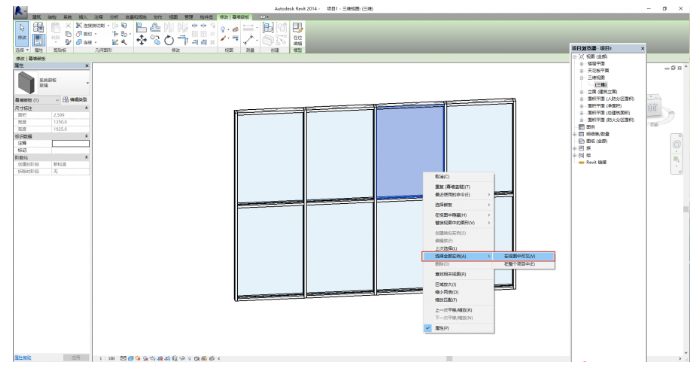Screen dimensions: 700x367
Task: Collapse the 视图 (全部) tree node
Action: 575,57
